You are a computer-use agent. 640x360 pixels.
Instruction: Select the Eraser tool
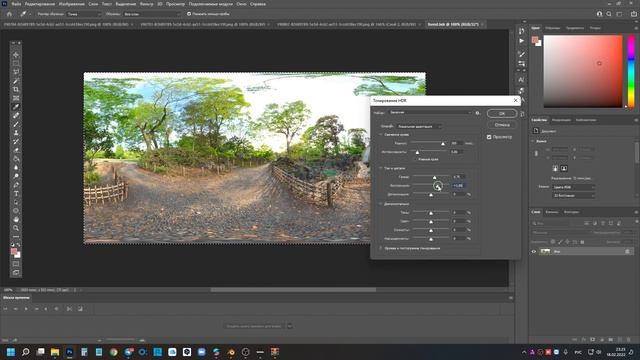pos(16,150)
